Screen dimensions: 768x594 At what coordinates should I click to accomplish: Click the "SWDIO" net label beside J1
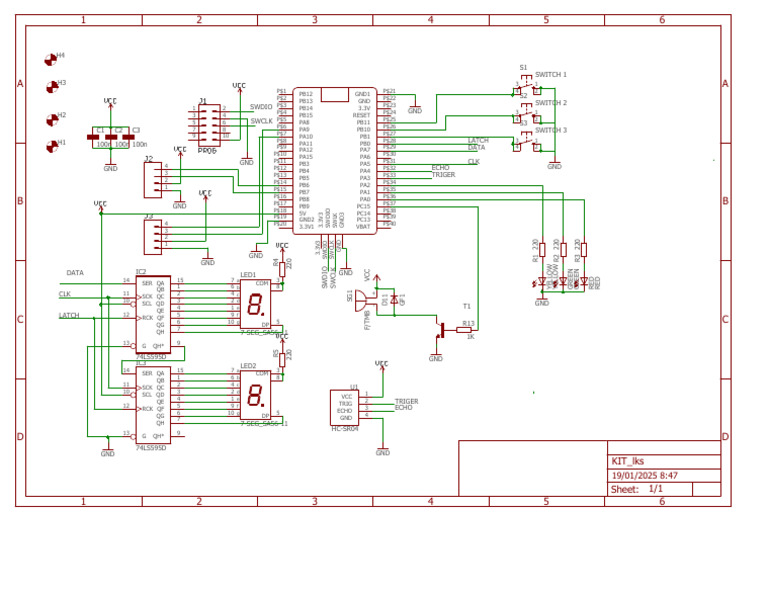(261, 107)
